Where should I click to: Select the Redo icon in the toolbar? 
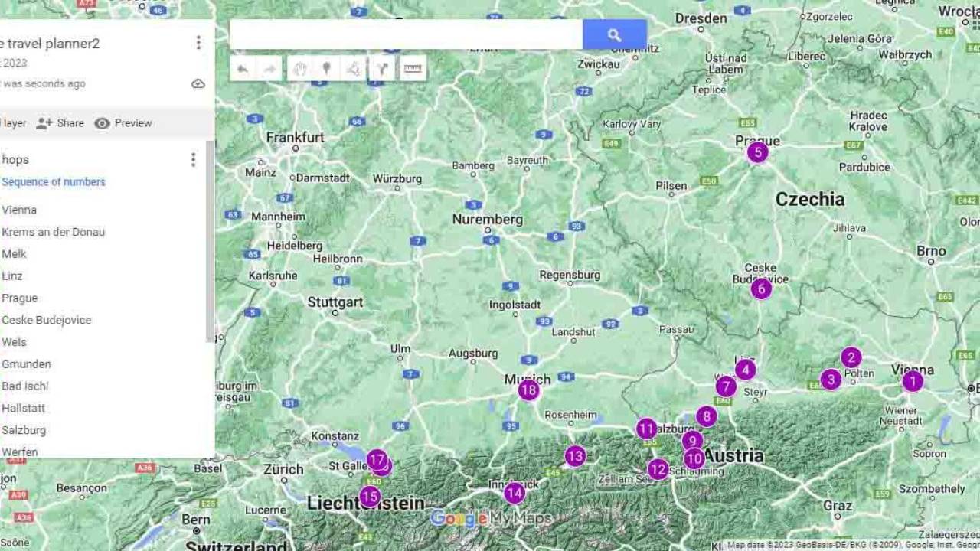pyautogui.click(x=269, y=69)
